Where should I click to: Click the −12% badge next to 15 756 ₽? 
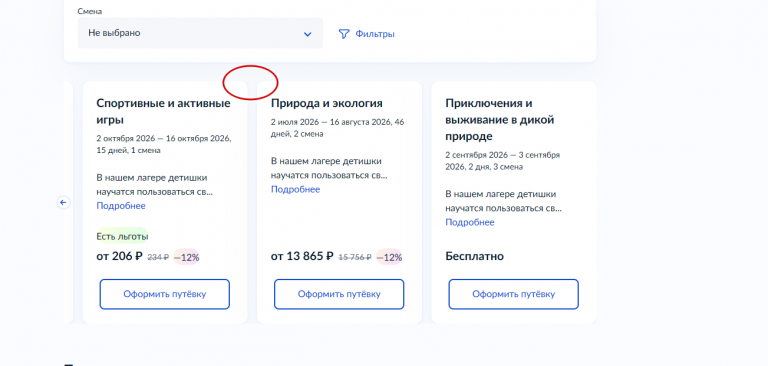coord(389,257)
